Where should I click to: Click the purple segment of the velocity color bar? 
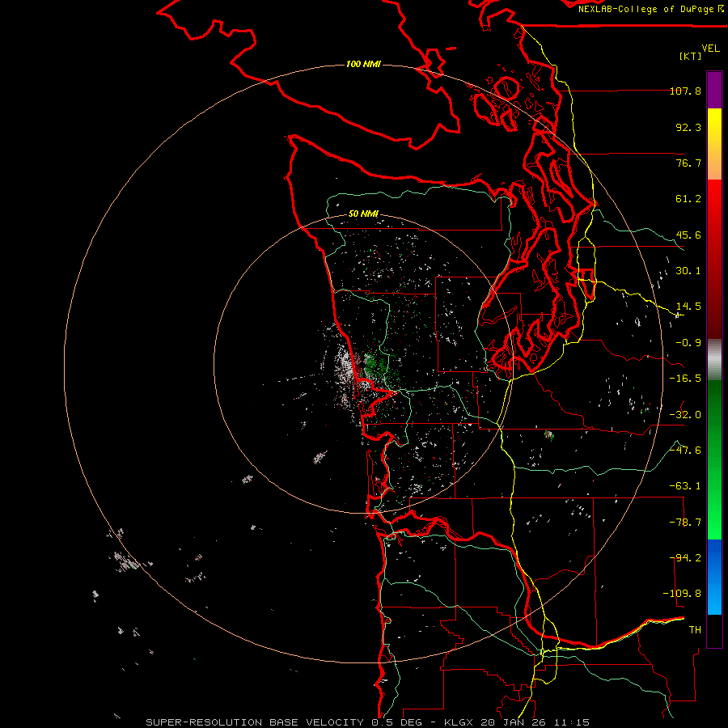pyautogui.click(x=714, y=90)
